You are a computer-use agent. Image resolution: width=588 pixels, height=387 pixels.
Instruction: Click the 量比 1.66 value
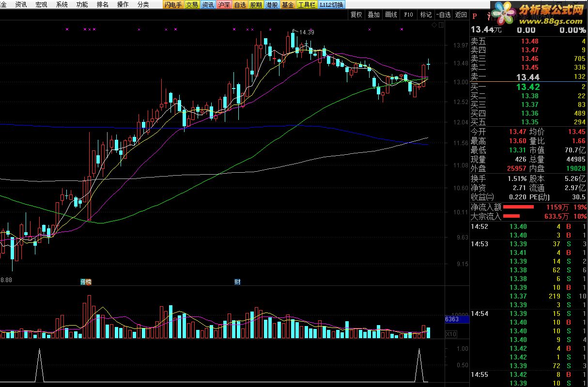(579, 141)
